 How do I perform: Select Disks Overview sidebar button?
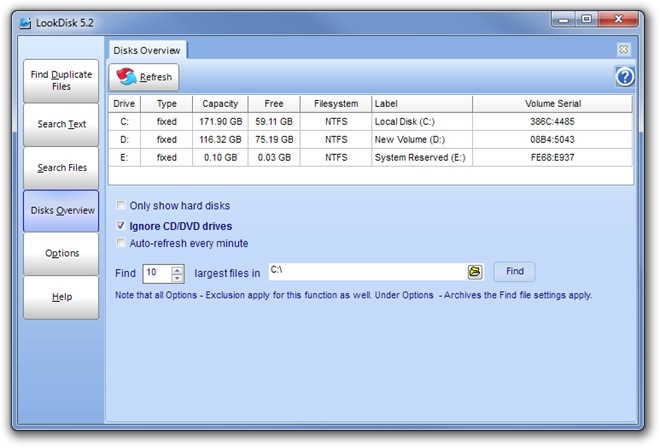(61, 210)
